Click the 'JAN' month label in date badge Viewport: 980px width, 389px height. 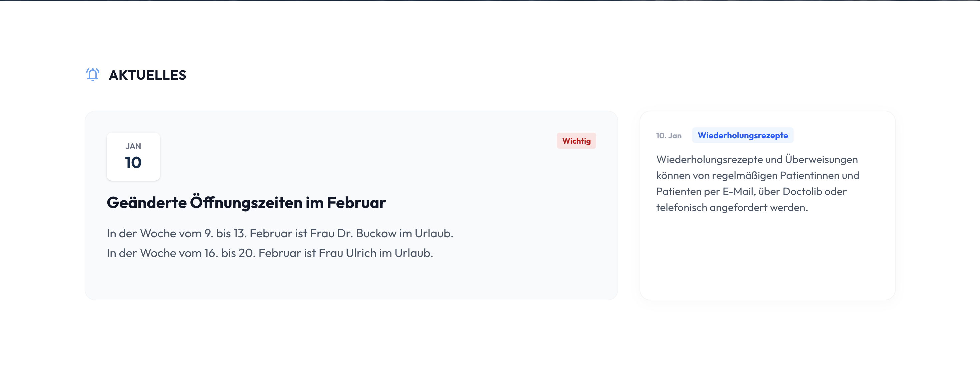(x=133, y=146)
